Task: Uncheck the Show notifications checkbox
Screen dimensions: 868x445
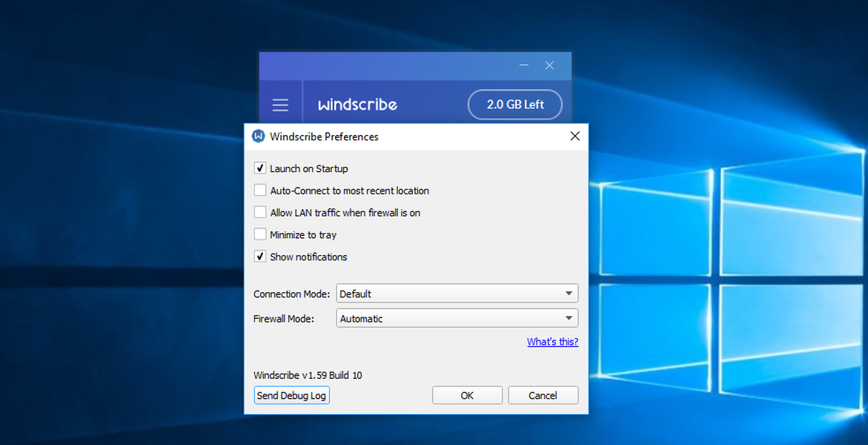Action: pyautogui.click(x=260, y=257)
